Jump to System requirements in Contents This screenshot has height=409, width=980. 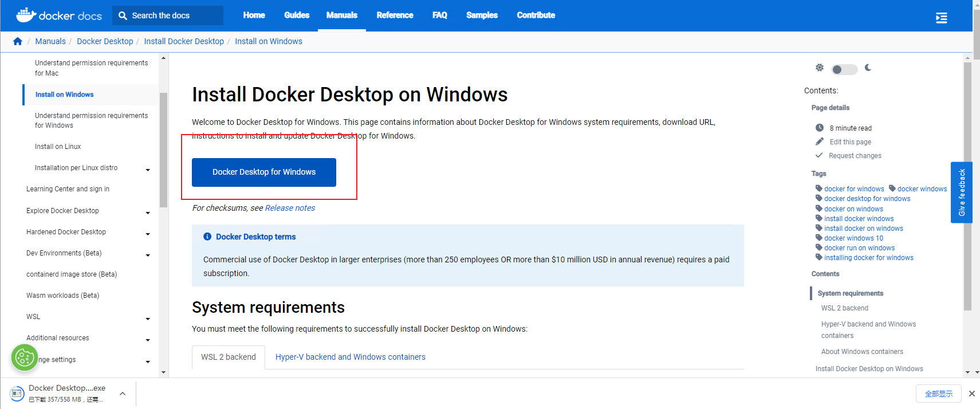[x=851, y=293]
